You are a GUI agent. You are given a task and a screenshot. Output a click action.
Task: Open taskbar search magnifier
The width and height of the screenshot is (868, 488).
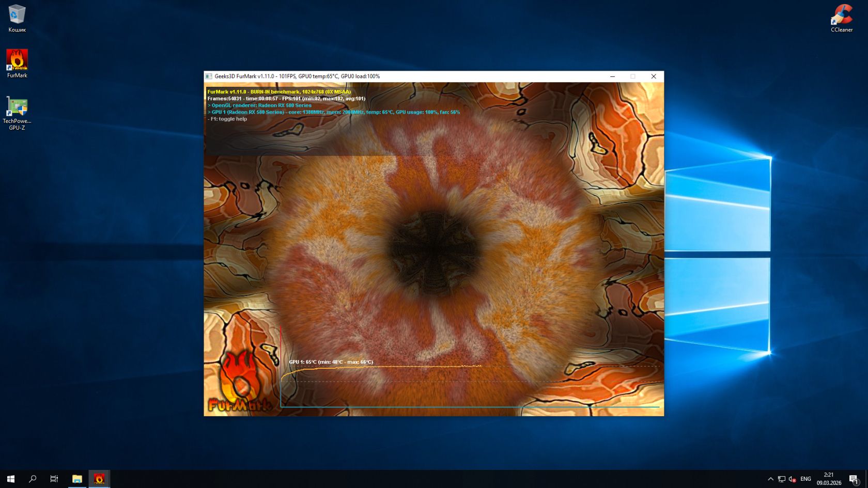click(33, 479)
